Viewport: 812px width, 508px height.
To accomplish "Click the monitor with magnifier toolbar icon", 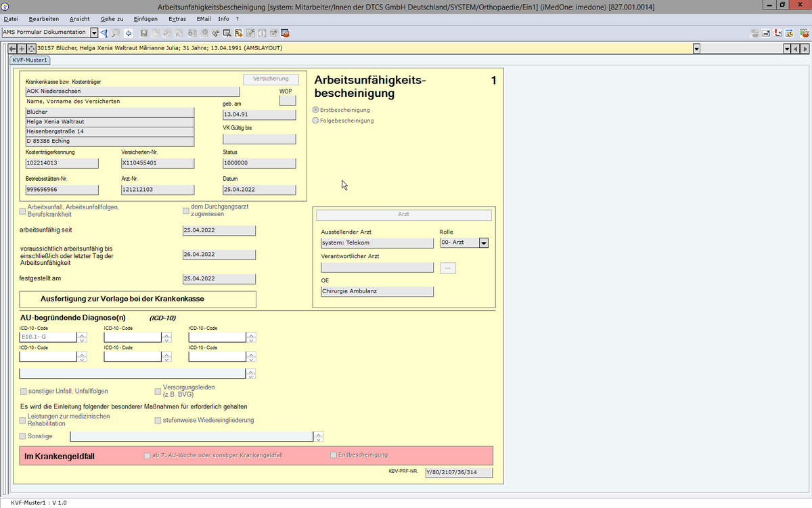I will pyautogui.click(x=227, y=33).
